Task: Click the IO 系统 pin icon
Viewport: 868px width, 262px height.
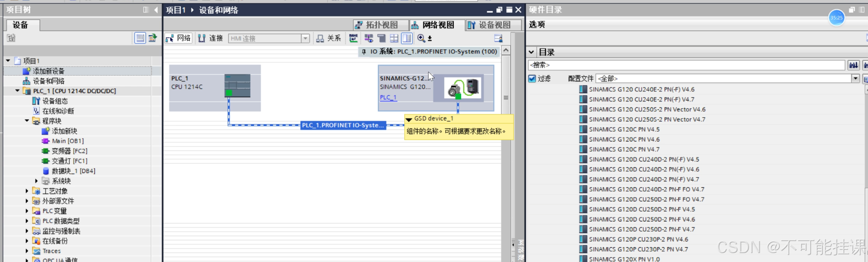Action: point(364,52)
